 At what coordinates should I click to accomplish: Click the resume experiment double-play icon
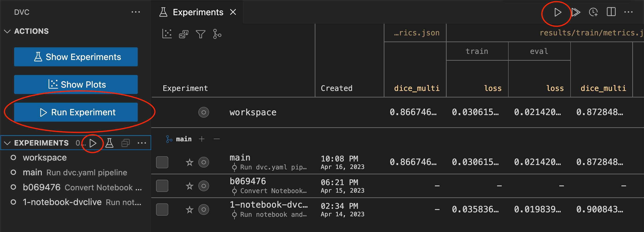(x=576, y=12)
